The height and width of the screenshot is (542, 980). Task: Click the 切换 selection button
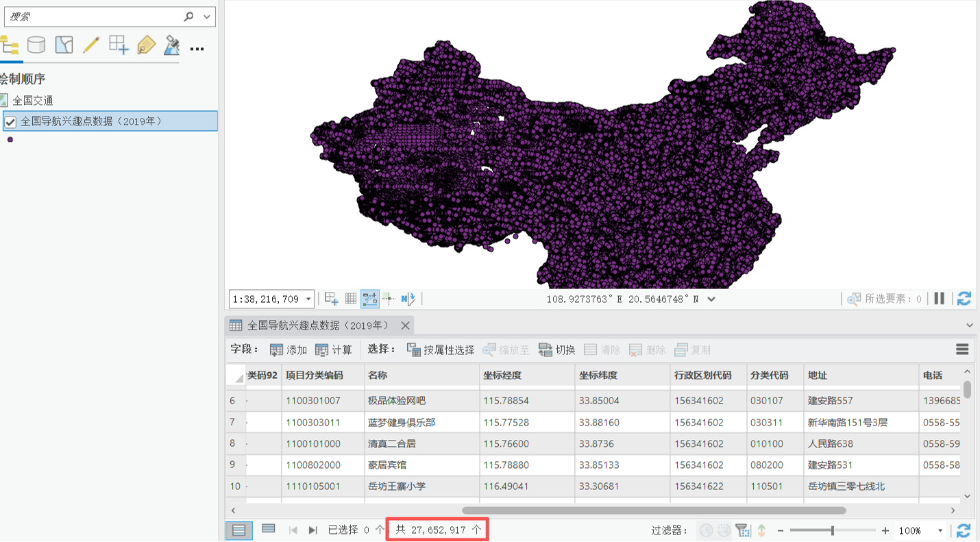(x=556, y=350)
